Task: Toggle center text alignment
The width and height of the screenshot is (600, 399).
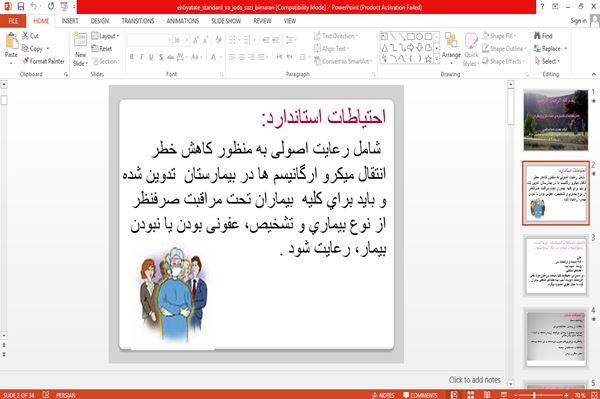Action: point(241,57)
